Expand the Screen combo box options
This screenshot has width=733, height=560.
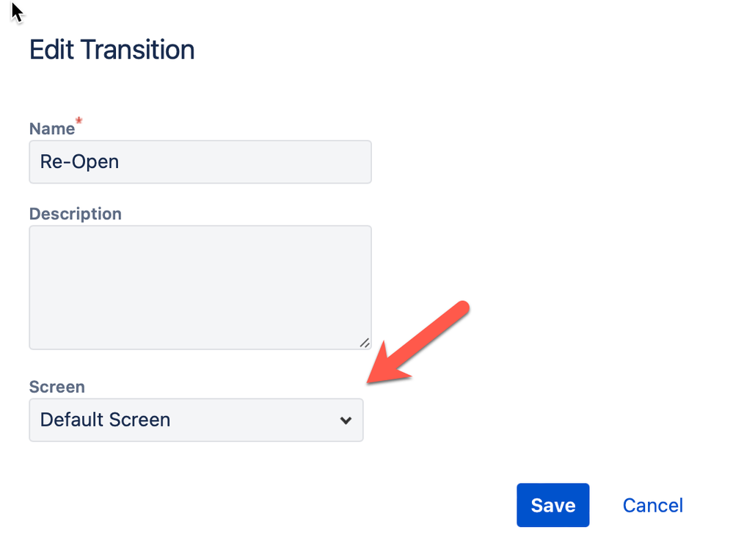pyautogui.click(x=196, y=420)
